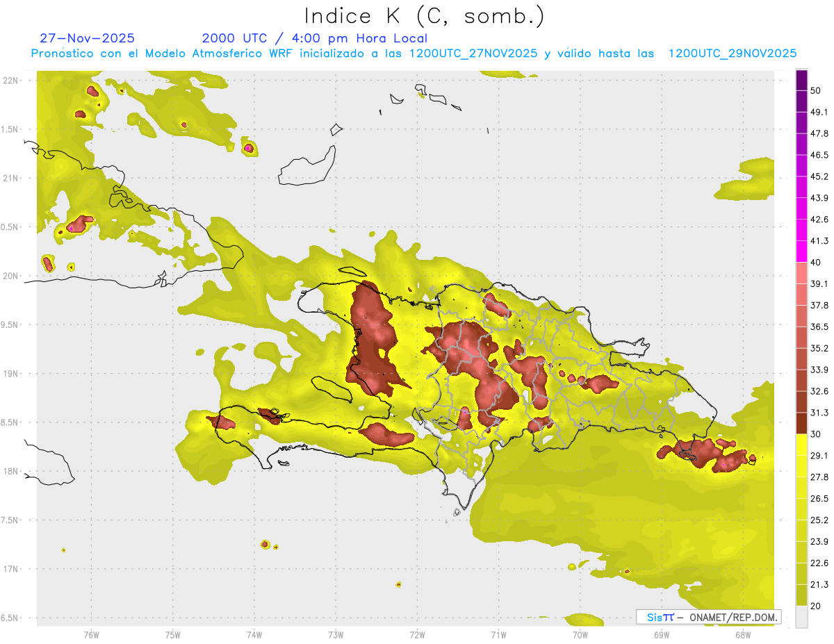
Task: Click the colorbar value '27.8'
Action: click(820, 477)
